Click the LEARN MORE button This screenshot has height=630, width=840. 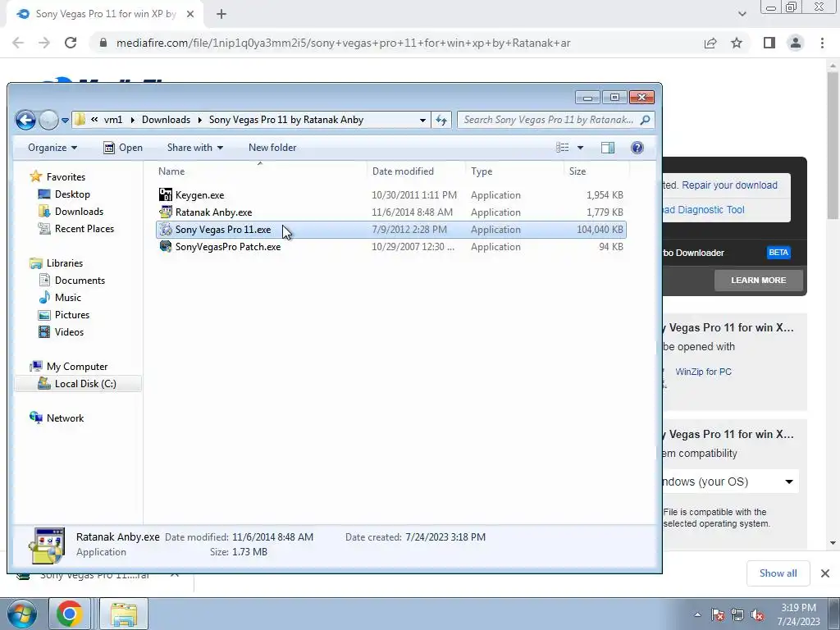[x=759, y=281]
